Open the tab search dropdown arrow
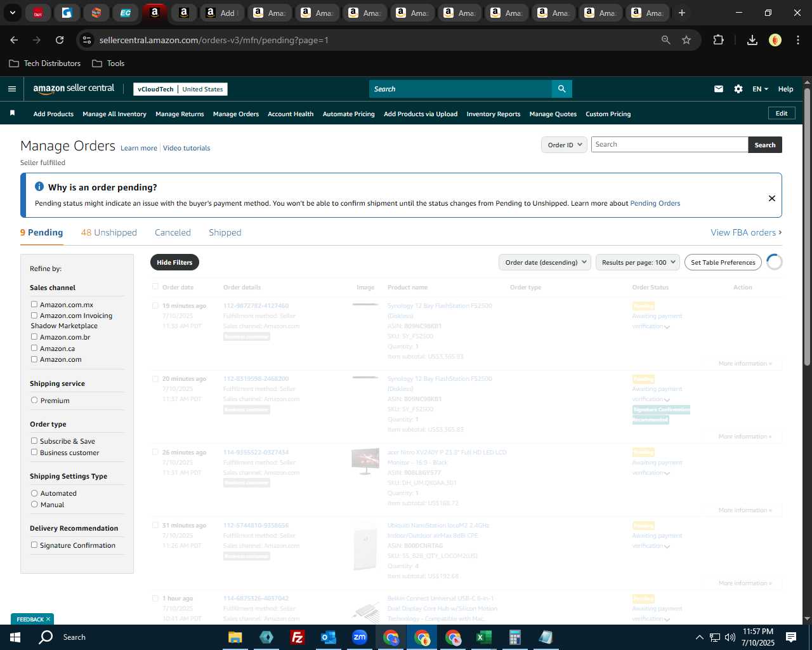The height and width of the screenshot is (650, 812). 13,13
